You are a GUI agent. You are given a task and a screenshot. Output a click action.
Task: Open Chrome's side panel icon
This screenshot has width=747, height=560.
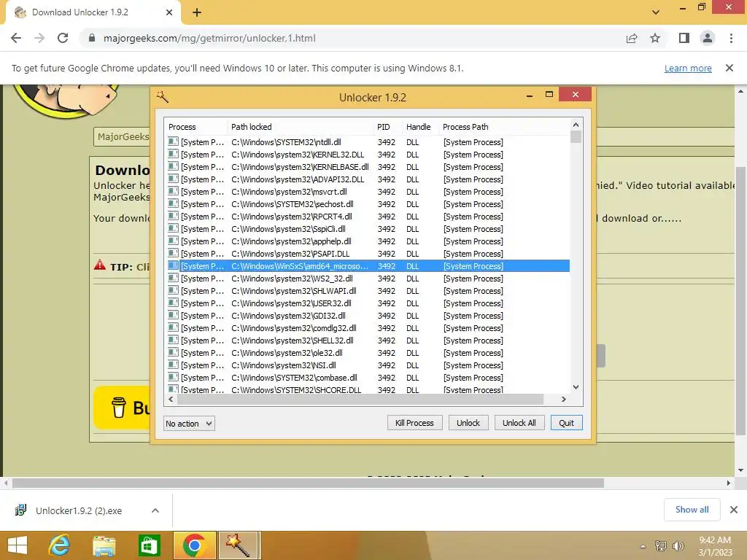coord(684,38)
